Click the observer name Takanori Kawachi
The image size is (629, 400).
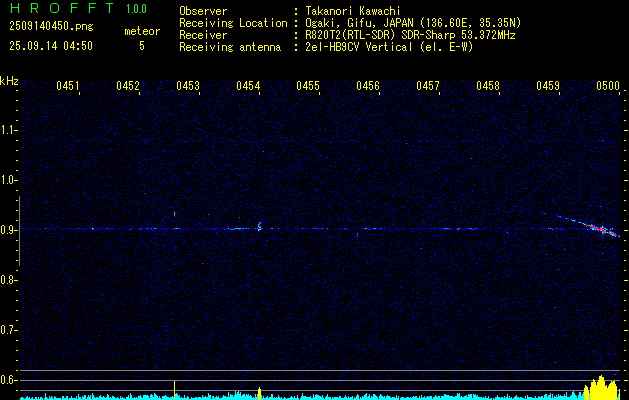pyautogui.click(x=353, y=10)
